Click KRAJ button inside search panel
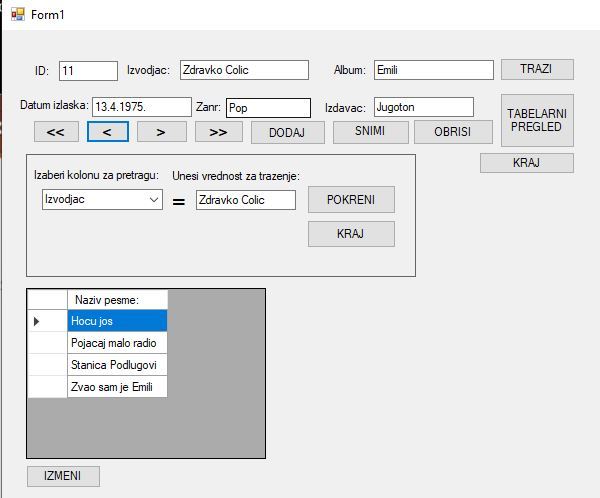The height and width of the screenshot is (498, 600). click(x=351, y=234)
